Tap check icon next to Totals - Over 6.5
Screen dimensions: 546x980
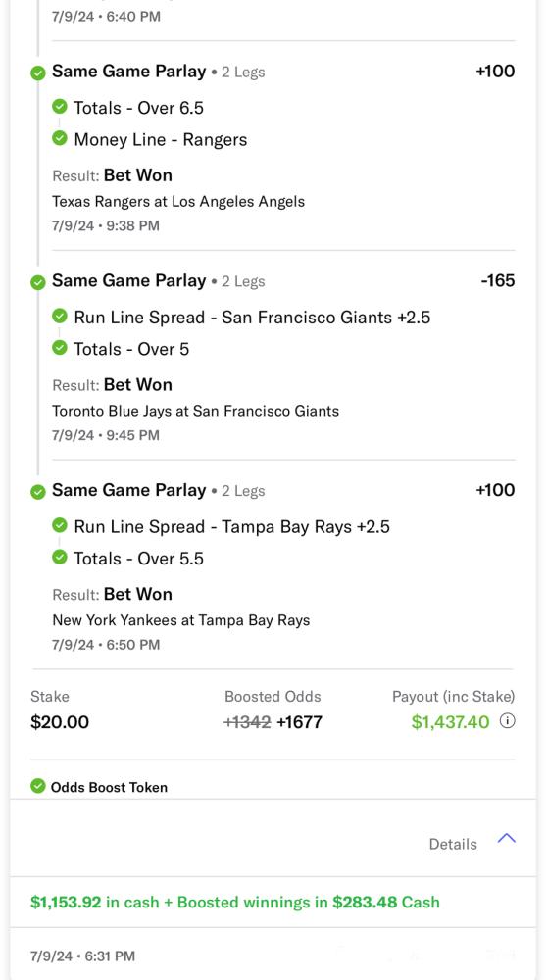pyautogui.click(x=60, y=107)
